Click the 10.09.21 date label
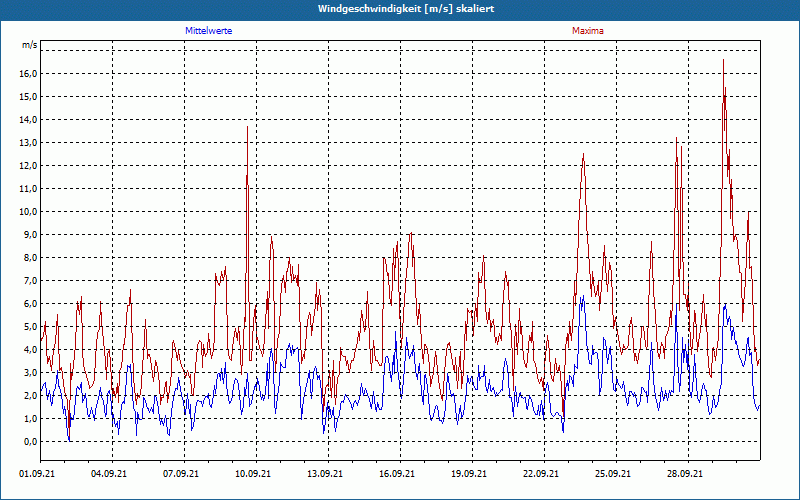The image size is (800, 500). pyautogui.click(x=253, y=473)
